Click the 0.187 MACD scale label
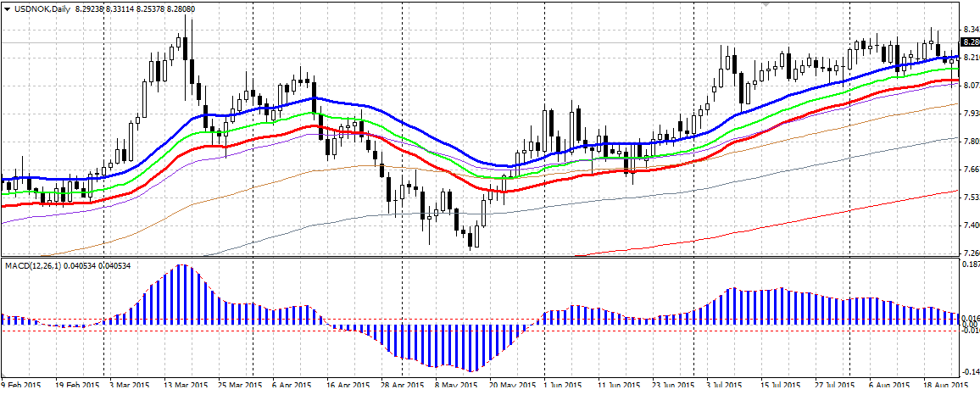 (971, 264)
